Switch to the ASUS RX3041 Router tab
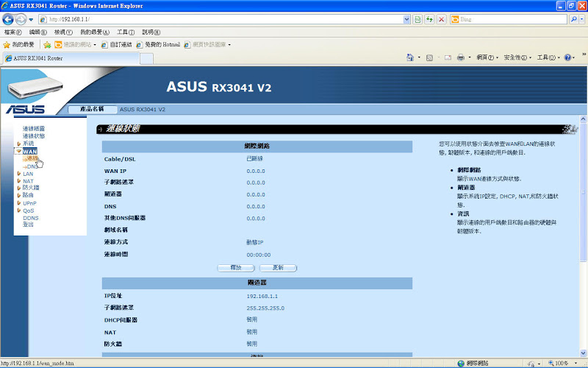 [x=38, y=58]
